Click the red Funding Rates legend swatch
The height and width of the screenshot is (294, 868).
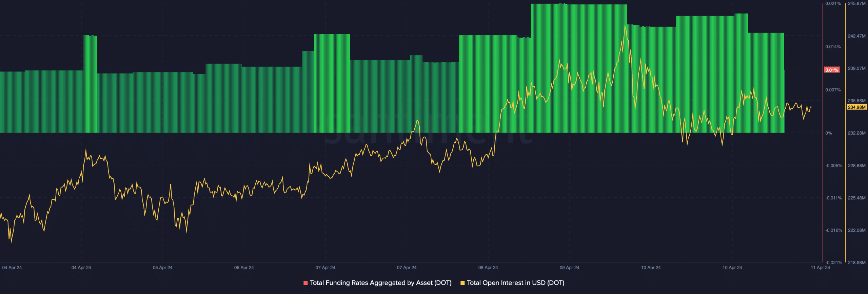(305, 283)
